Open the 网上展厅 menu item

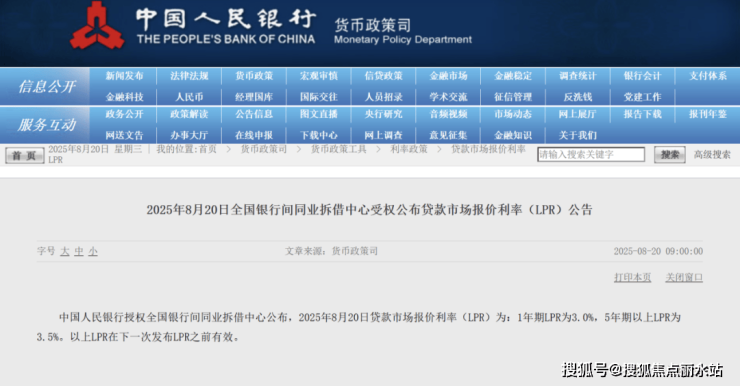[578, 114]
